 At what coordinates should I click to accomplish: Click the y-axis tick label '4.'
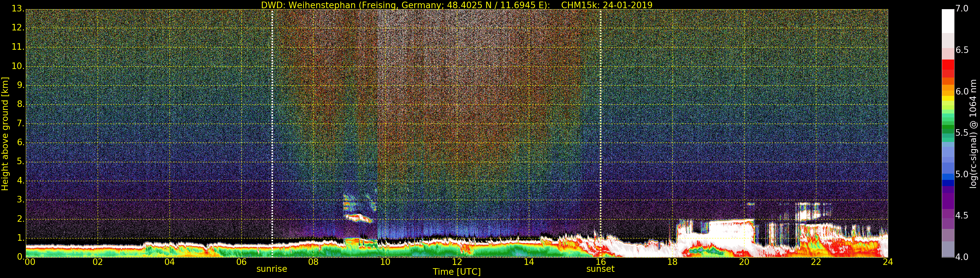pos(21,181)
